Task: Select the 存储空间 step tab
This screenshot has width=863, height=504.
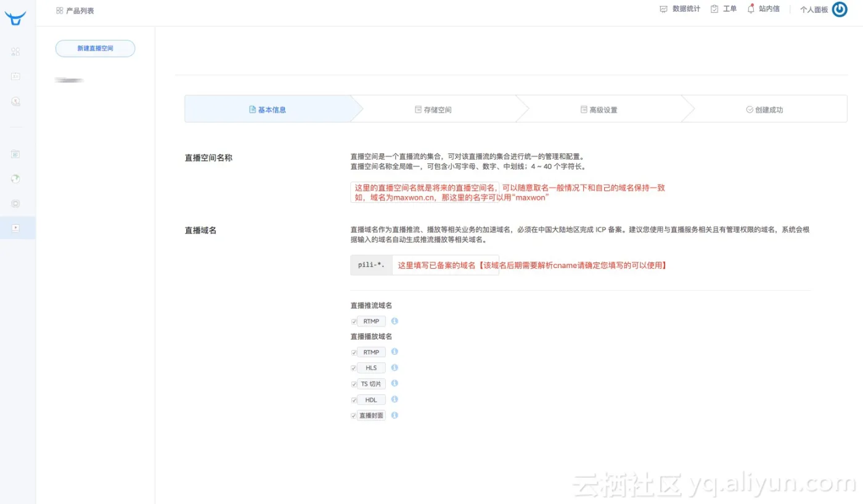Action: [x=433, y=110]
